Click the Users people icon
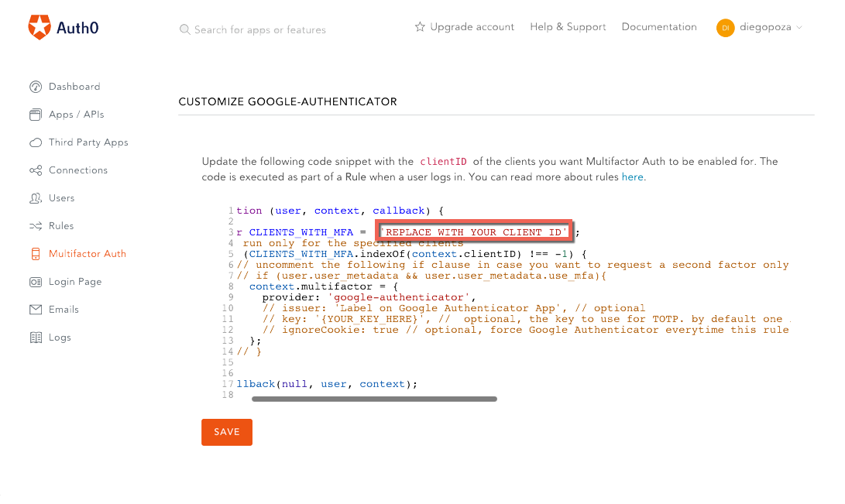The width and height of the screenshot is (845, 504). pyautogui.click(x=36, y=198)
